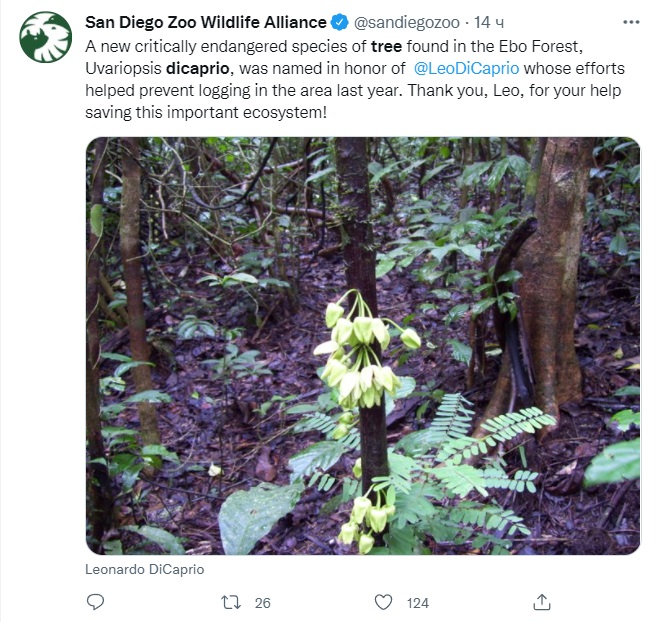
Task: Open San Diego Zoo Wildlife Alliance profile name
Action: click(x=206, y=22)
